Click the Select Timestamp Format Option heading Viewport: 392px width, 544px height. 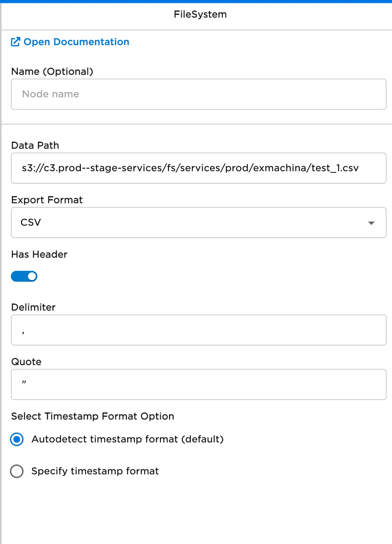pos(93,416)
